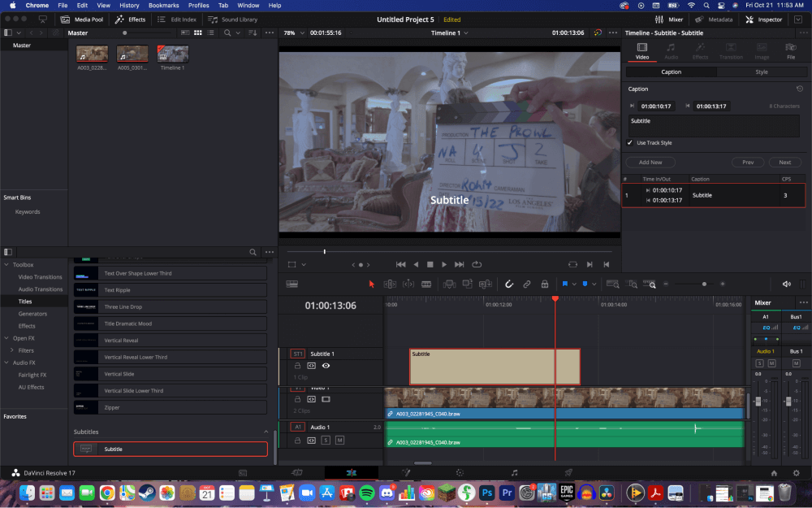Adjust the A1 mixer volume fader
812x508 pixels.
(758, 402)
